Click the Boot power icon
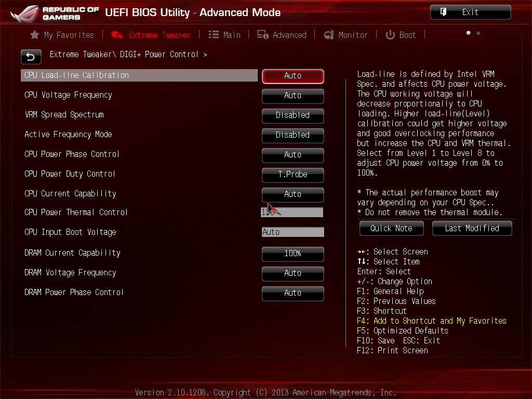532x399 pixels. 390,35
